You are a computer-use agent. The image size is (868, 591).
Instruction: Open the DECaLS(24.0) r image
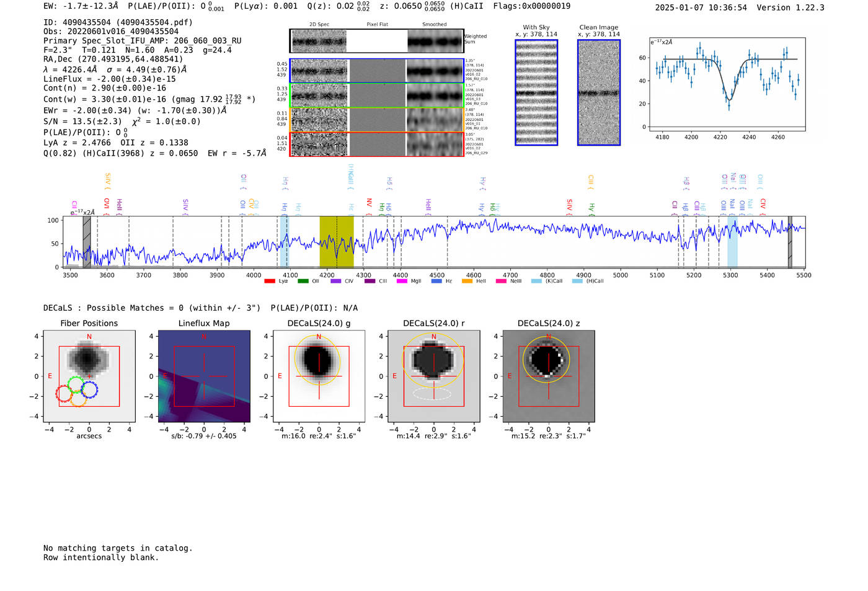point(434,376)
